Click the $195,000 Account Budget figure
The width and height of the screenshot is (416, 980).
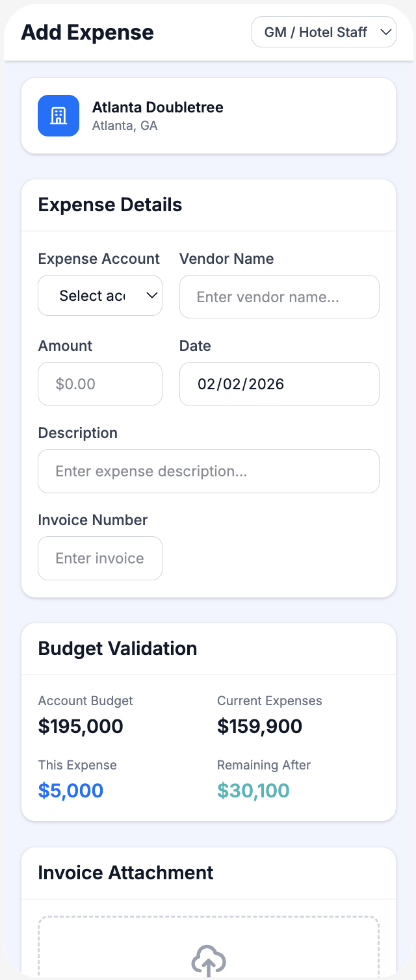pyautogui.click(x=81, y=726)
